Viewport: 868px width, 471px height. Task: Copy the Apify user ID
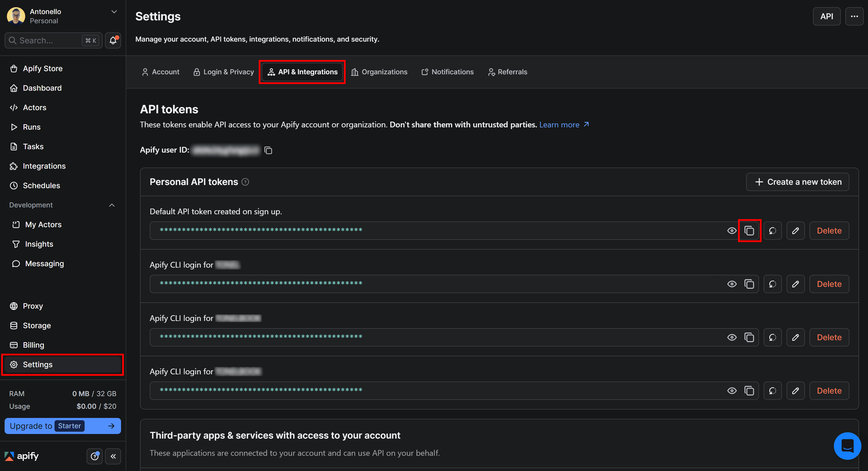(x=268, y=150)
